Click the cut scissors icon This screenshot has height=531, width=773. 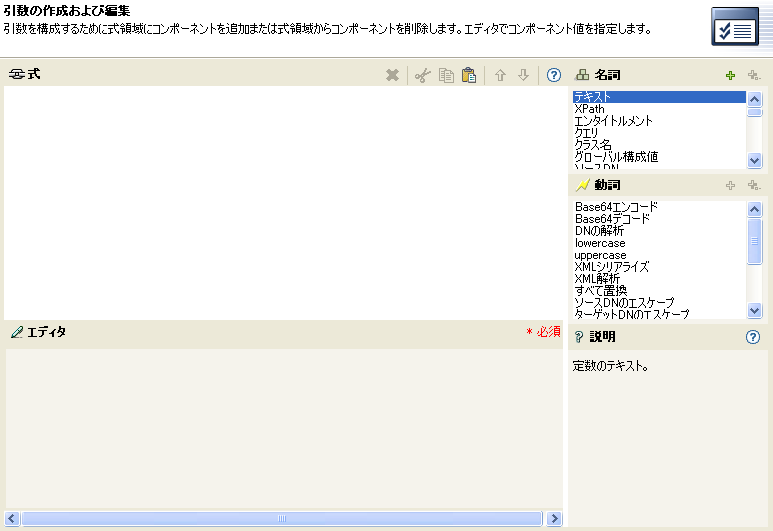point(422,75)
